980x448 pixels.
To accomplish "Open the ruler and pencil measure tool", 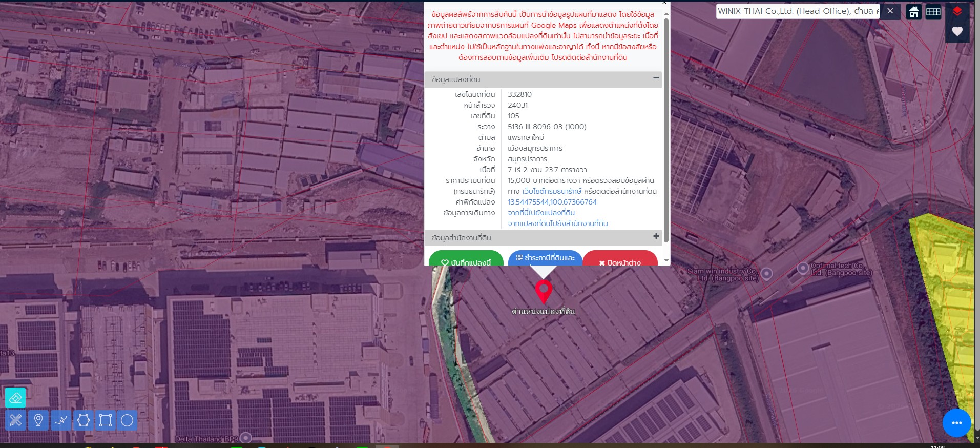I will click(x=15, y=421).
